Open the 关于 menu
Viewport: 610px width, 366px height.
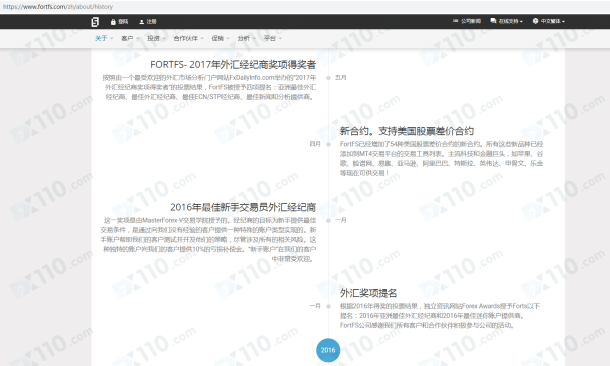[101, 38]
